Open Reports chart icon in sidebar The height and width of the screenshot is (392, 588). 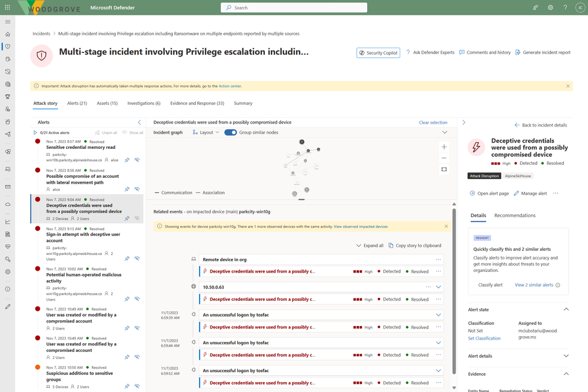point(8,222)
